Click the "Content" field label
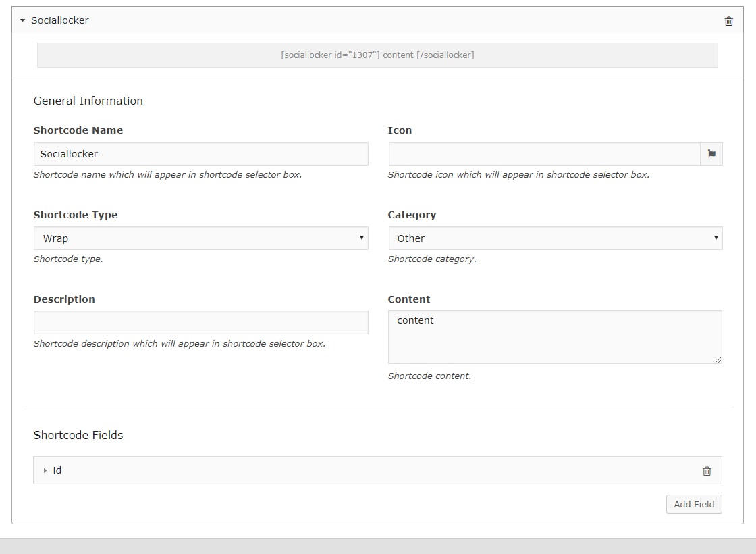 pyautogui.click(x=409, y=299)
